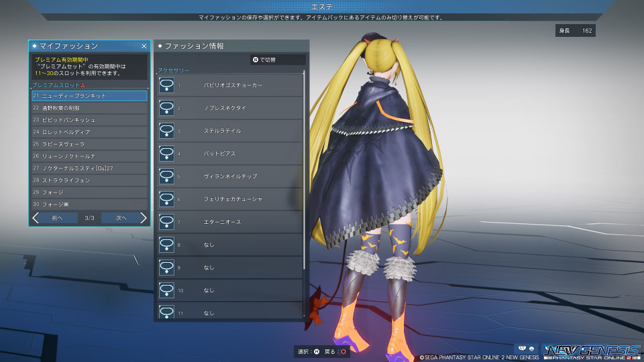Select slot 24 ロレットベルディア
The height and width of the screenshot is (362, 644).
click(x=89, y=132)
